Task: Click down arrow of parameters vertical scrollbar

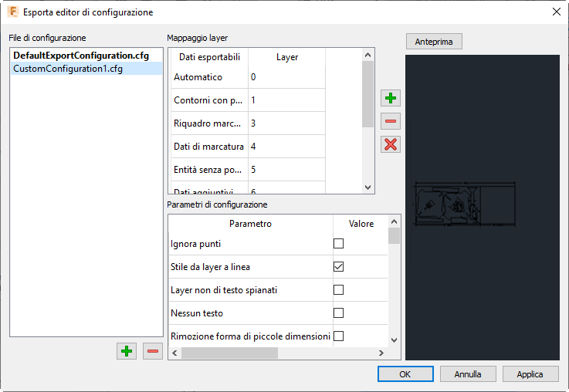Action: [x=394, y=340]
